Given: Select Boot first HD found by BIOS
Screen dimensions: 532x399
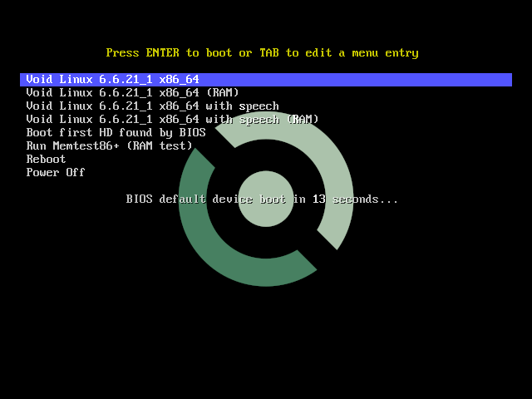Looking at the screenshot, I should (x=116, y=132).
